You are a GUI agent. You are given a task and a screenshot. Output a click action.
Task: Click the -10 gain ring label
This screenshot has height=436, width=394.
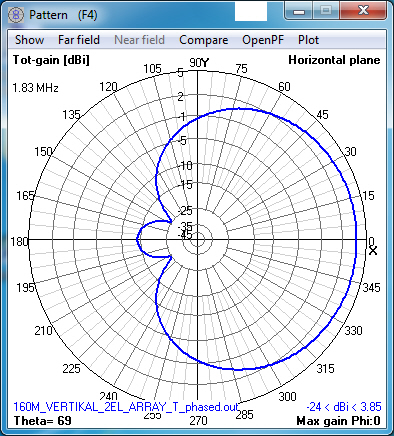(185, 165)
